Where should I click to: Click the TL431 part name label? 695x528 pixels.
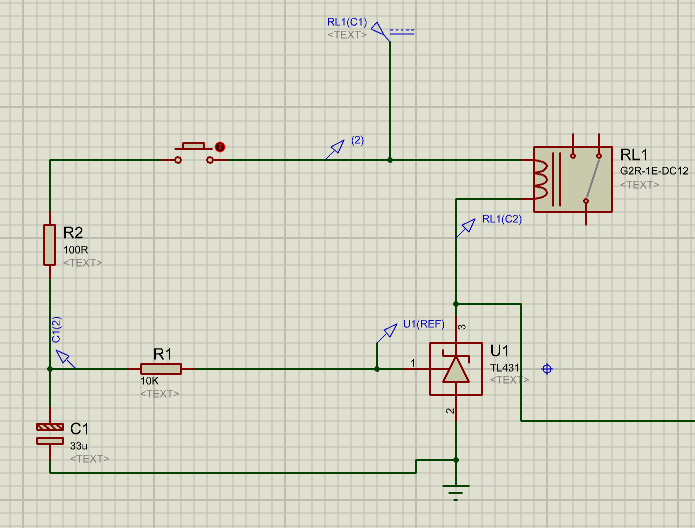505,367
